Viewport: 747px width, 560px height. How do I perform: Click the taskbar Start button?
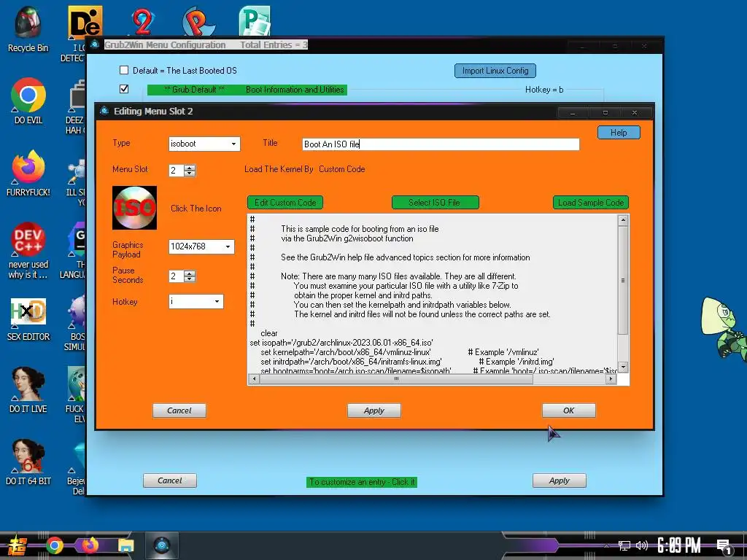click(x=18, y=545)
